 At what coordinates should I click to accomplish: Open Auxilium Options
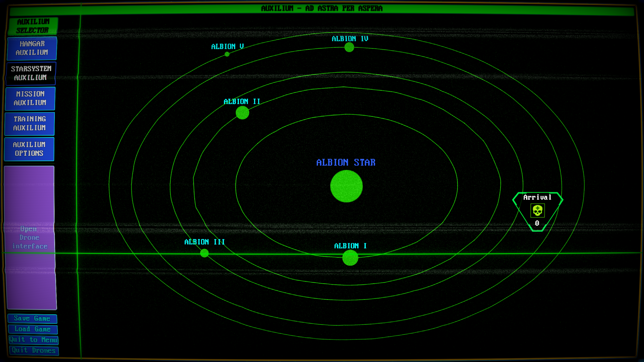tap(29, 149)
